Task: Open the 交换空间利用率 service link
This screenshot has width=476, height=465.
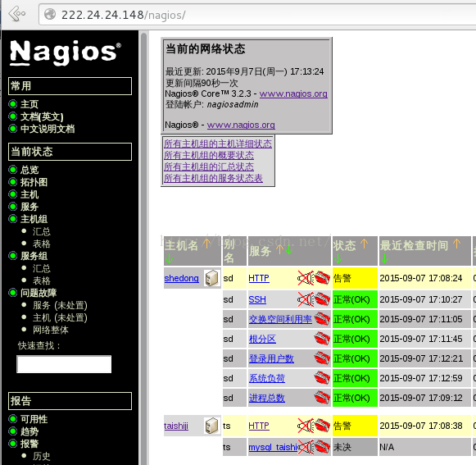Action: [x=280, y=319]
